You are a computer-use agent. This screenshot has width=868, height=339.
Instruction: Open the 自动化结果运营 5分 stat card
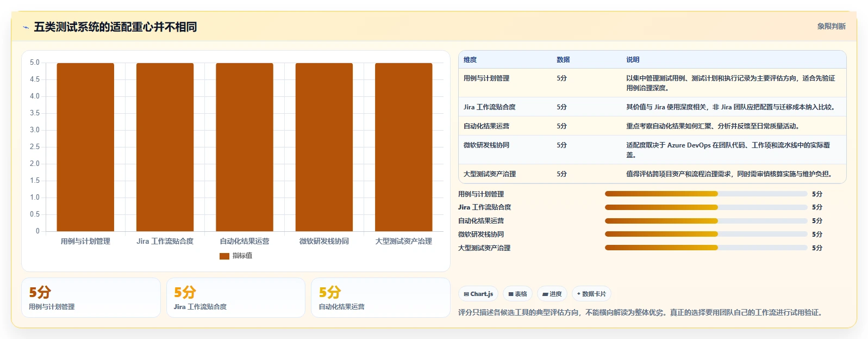click(x=380, y=298)
